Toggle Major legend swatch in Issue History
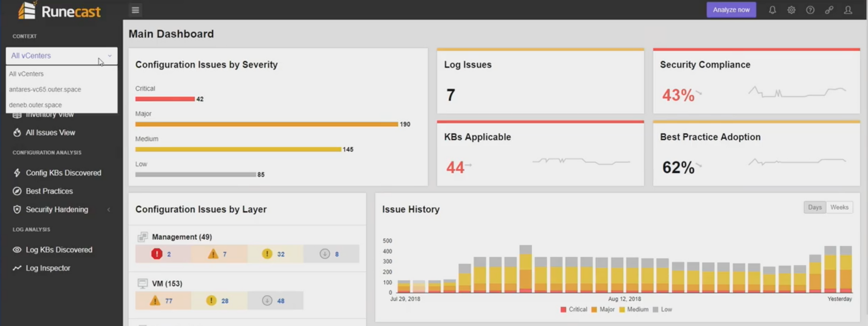Screen dimensions: 868x326 pyautogui.click(x=594, y=310)
